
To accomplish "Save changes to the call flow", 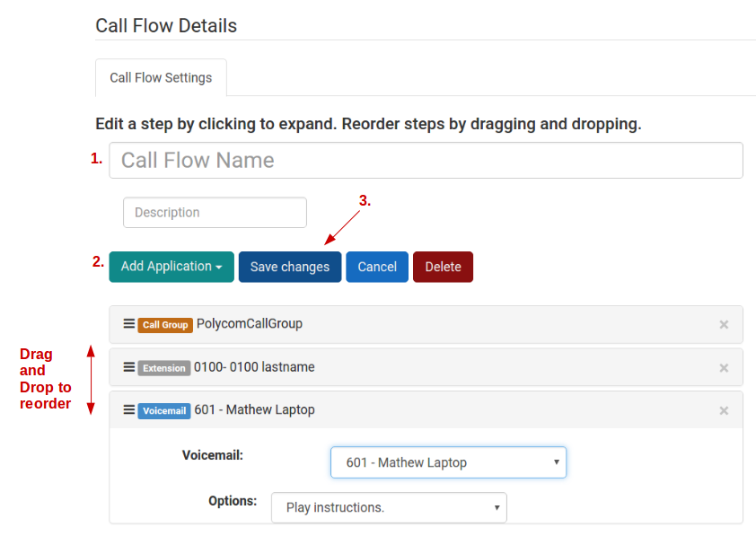I will coord(289,267).
